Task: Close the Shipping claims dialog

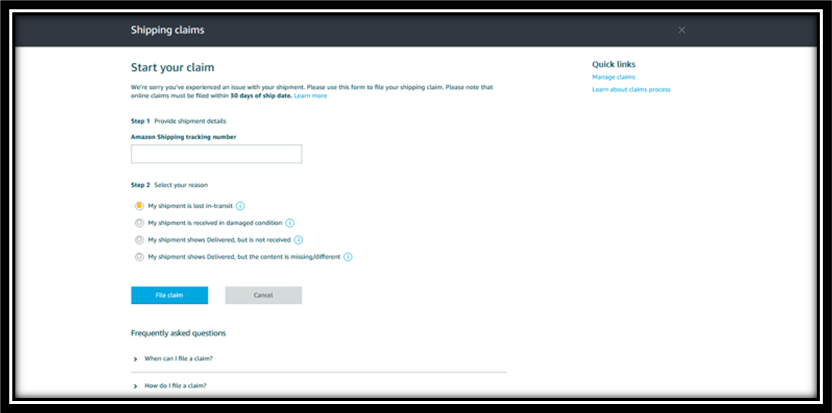Action: [x=682, y=30]
